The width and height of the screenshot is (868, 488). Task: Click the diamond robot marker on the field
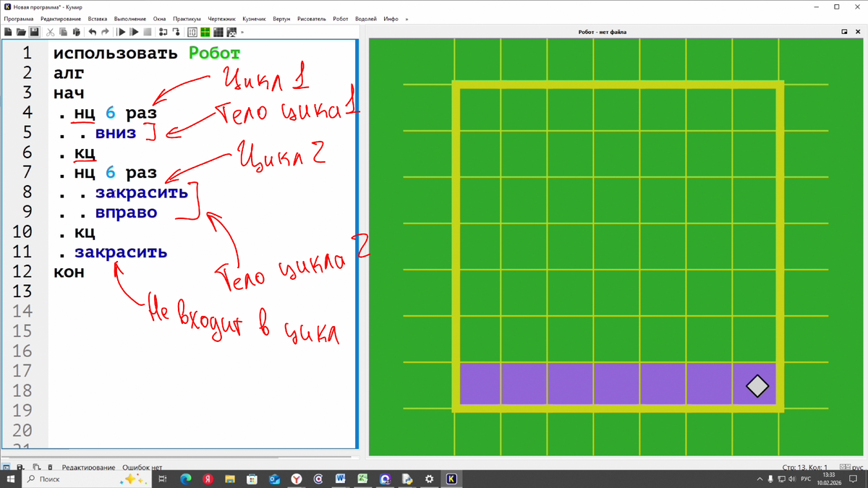coord(757,386)
